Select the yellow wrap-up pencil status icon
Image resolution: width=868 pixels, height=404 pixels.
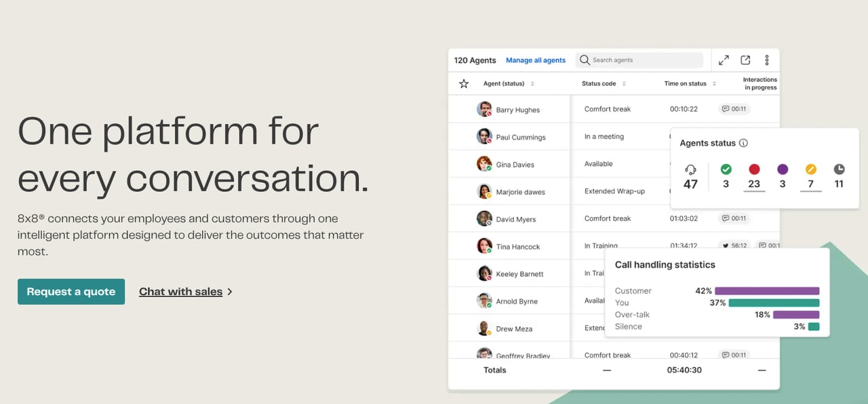[x=811, y=169]
